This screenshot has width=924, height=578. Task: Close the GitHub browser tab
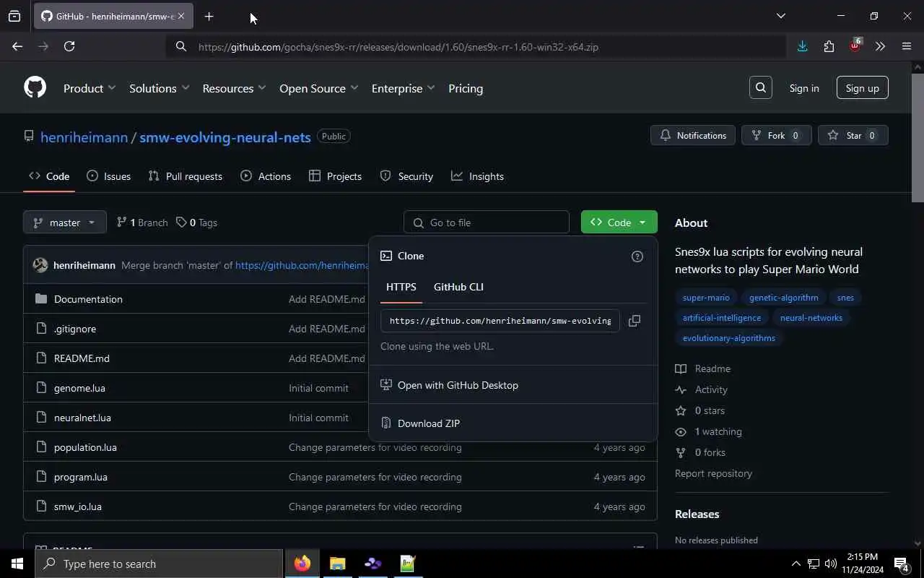(x=180, y=16)
